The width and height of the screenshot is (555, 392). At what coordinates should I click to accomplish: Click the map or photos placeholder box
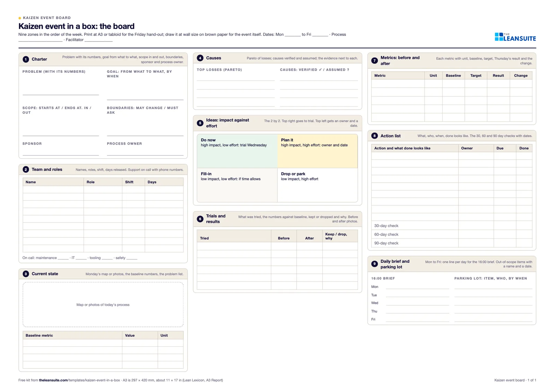[x=103, y=305]
